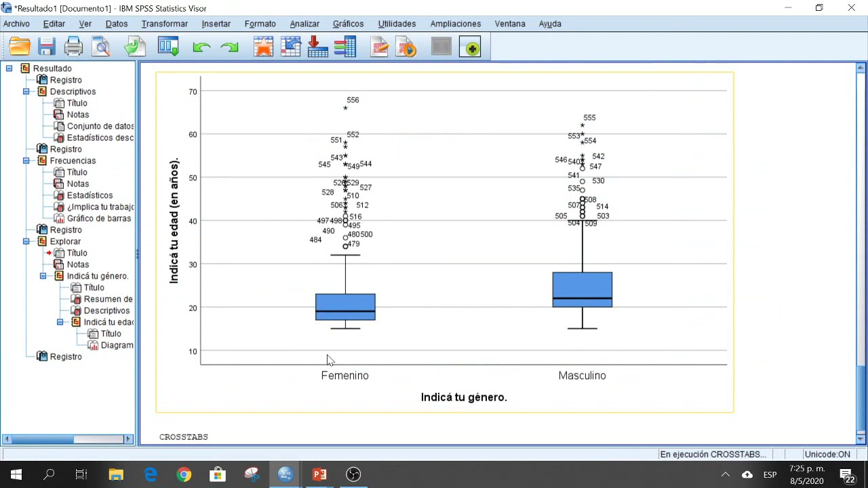Click the Go to case toolbar icon
The height and width of the screenshot is (488, 868).
(291, 47)
